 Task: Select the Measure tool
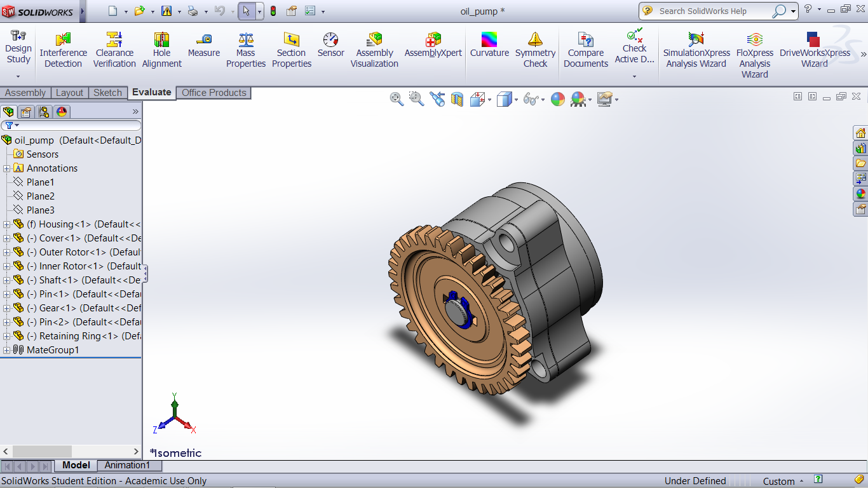point(204,44)
